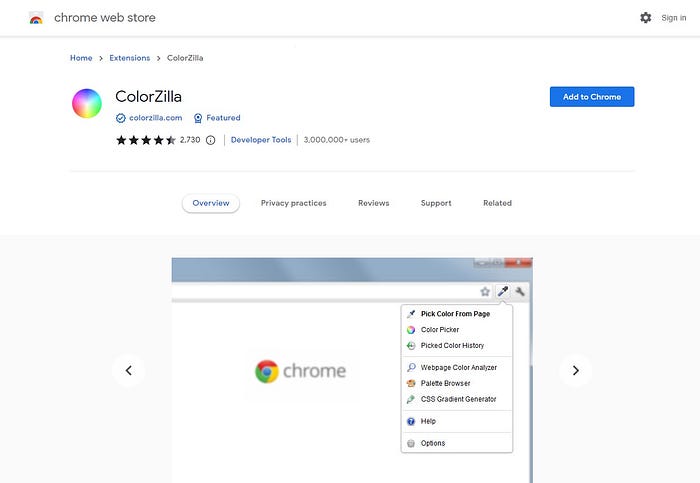The width and height of the screenshot is (700, 483).
Task: Show the next screenshot with right arrow
Action: click(x=575, y=370)
